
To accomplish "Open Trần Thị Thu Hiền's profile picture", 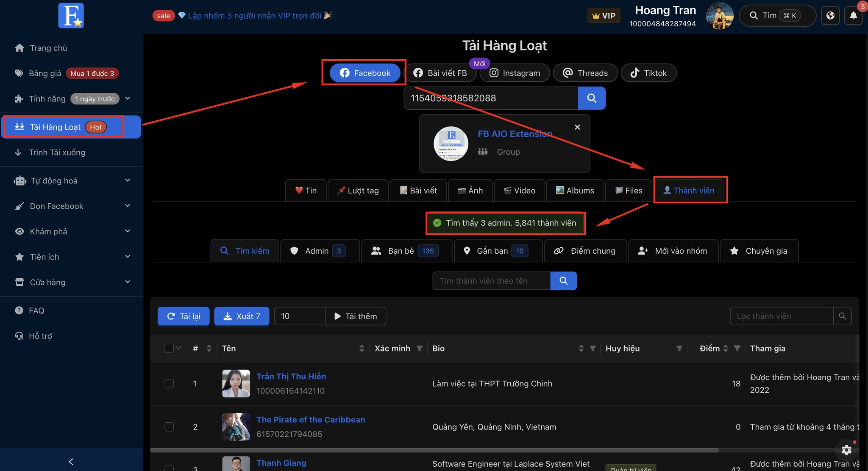I will [x=236, y=383].
